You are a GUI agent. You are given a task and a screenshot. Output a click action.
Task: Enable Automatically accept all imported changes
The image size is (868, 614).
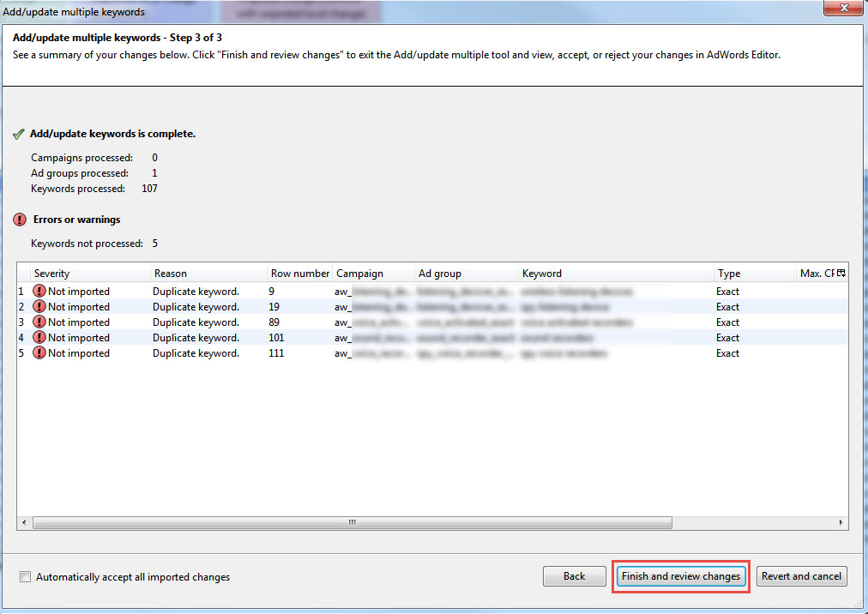point(25,577)
